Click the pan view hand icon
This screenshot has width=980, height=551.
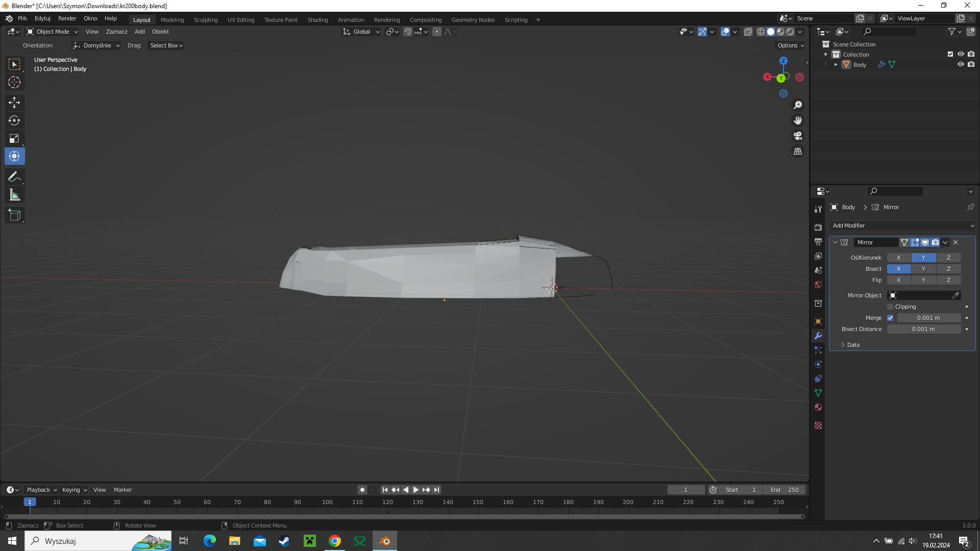(x=798, y=120)
